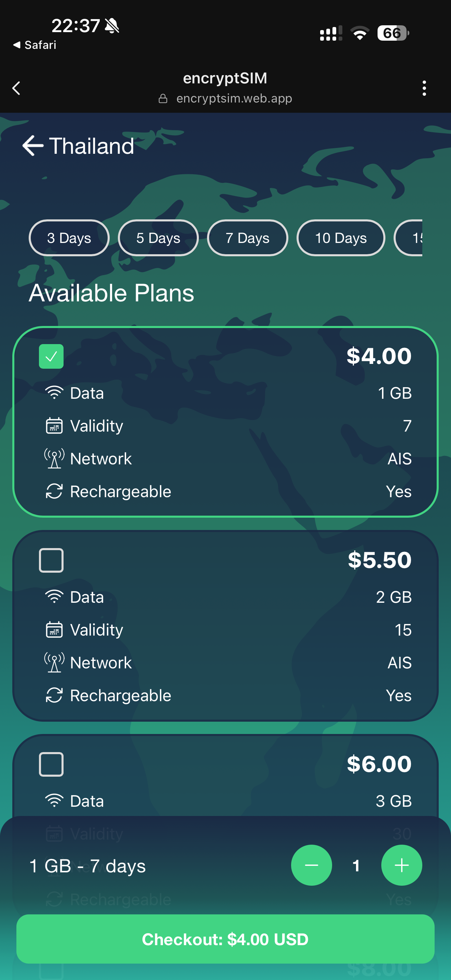This screenshot has width=451, height=980.
Task: Tap the Rechargeable refresh icon in $5.50 plan
Action: click(x=54, y=695)
